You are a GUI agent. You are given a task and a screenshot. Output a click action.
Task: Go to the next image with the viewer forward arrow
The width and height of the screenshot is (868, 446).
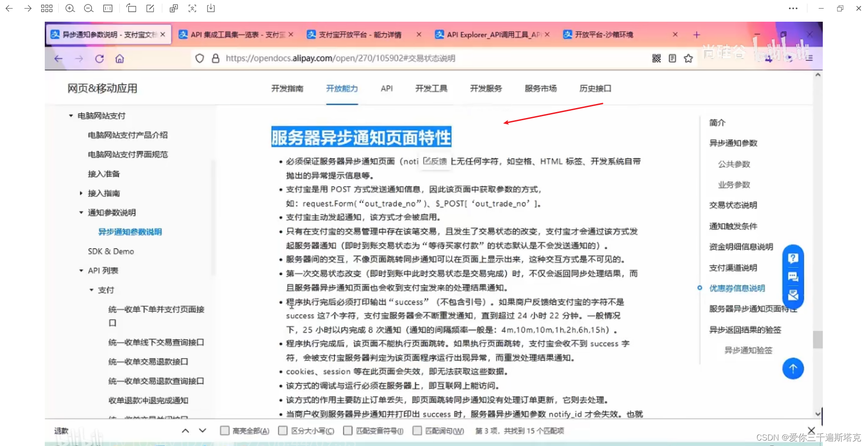[x=28, y=8]
